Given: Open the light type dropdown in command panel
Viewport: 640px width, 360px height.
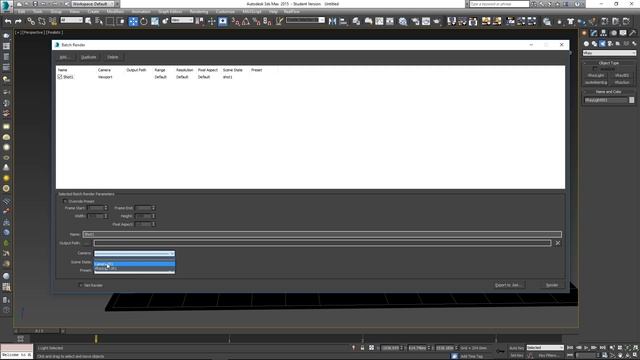Looking at the screenshot, I should click(x=609, y=53).
